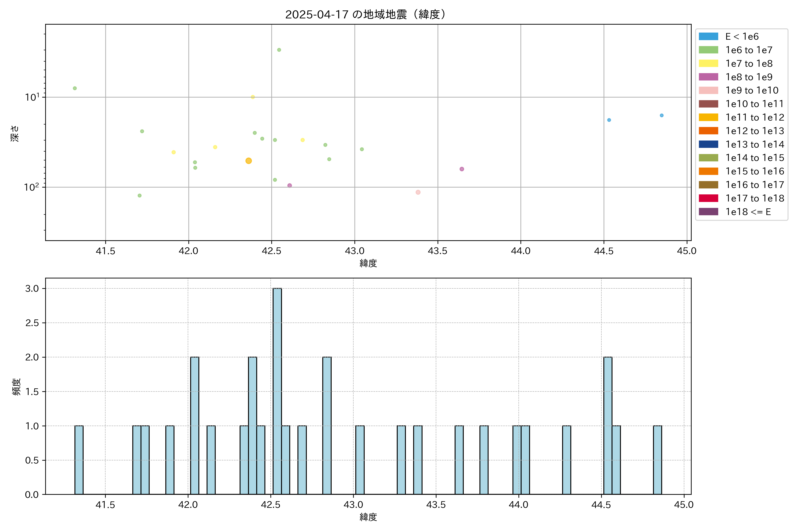Click the pink 1e9 to 1e10 swatch
Screen dimensions: 798x532
(x=708, y=90)
